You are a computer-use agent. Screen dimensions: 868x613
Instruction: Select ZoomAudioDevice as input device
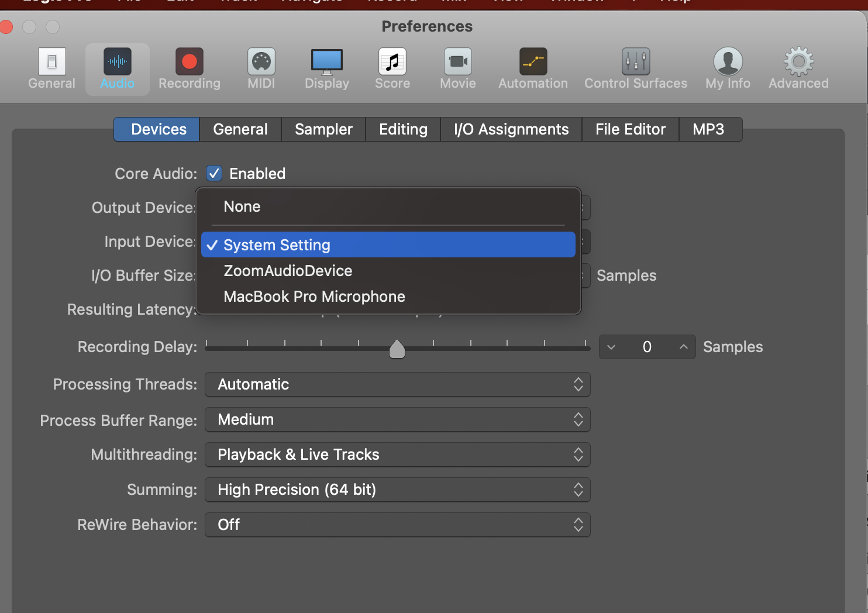[287, 270]
